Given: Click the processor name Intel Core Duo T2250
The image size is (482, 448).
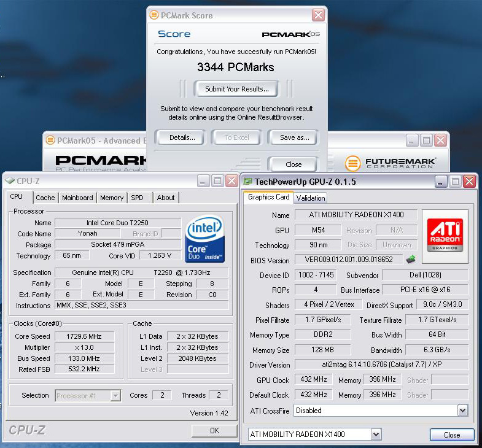Looking at the screenshot, I should pos(118,223).
